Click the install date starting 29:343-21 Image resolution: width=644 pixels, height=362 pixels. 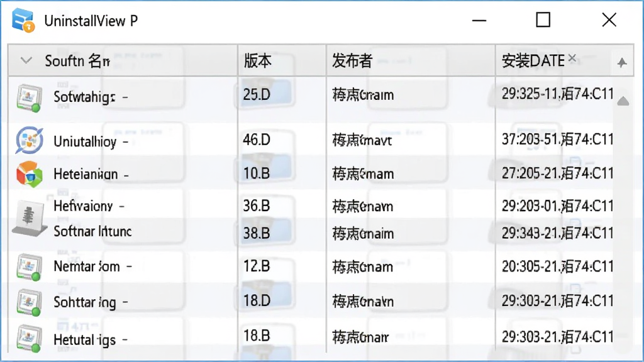tap(557, 233)
